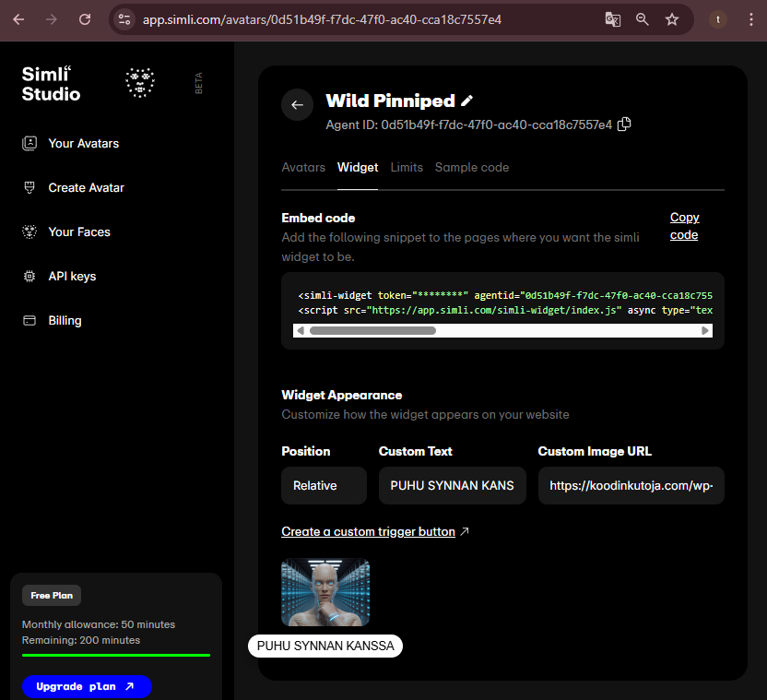This screenshot has height=700, width=767.
Task: Click the right arrow of the code scrollbar
Action: pyautogui.click(x=705, y=330)
